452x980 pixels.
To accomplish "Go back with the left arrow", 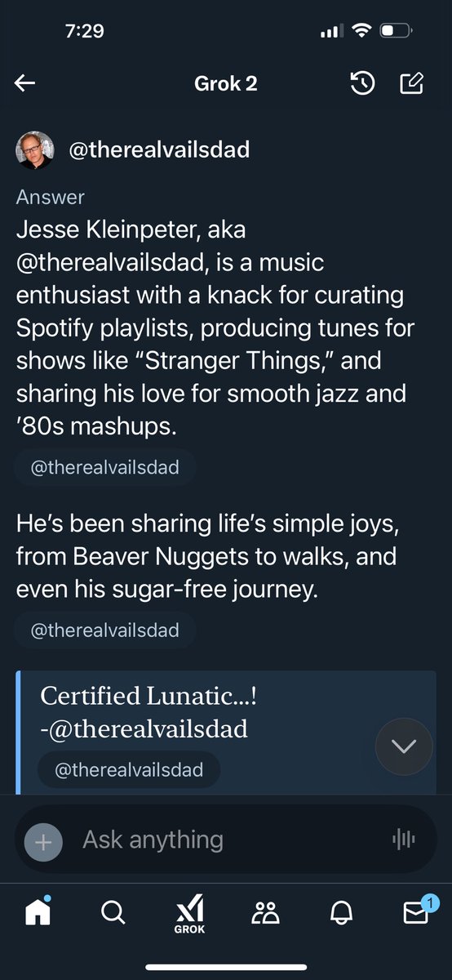I will click(x=25, y=83).
